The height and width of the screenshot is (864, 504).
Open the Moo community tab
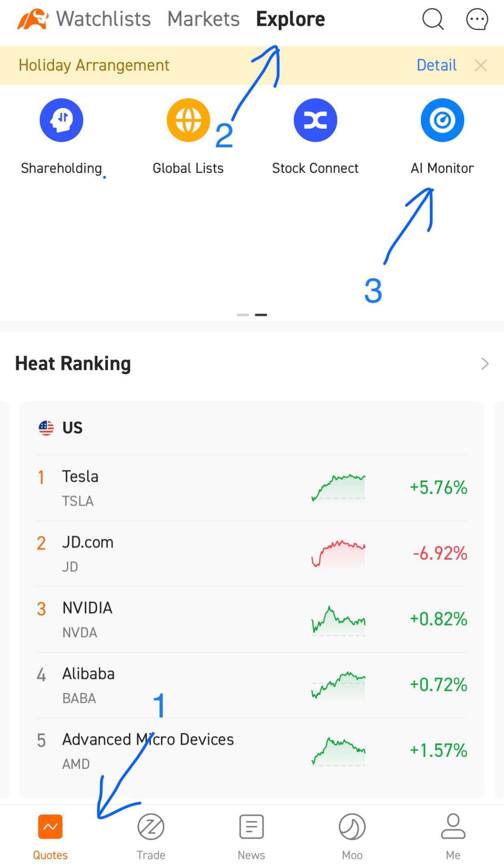[x=352, y=828]
